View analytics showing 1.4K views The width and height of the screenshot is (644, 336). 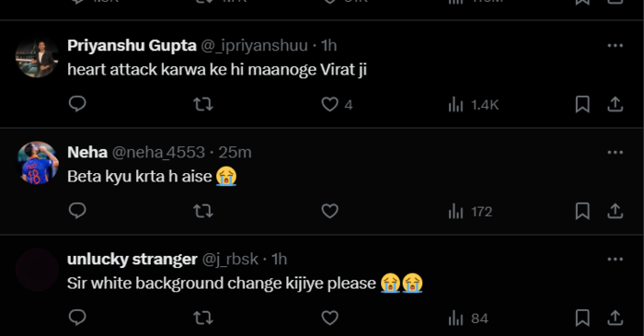click(x=473, y=105)
